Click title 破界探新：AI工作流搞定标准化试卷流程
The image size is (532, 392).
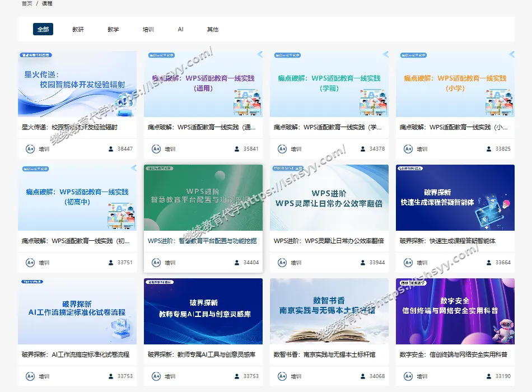click(x=76, y=354)
